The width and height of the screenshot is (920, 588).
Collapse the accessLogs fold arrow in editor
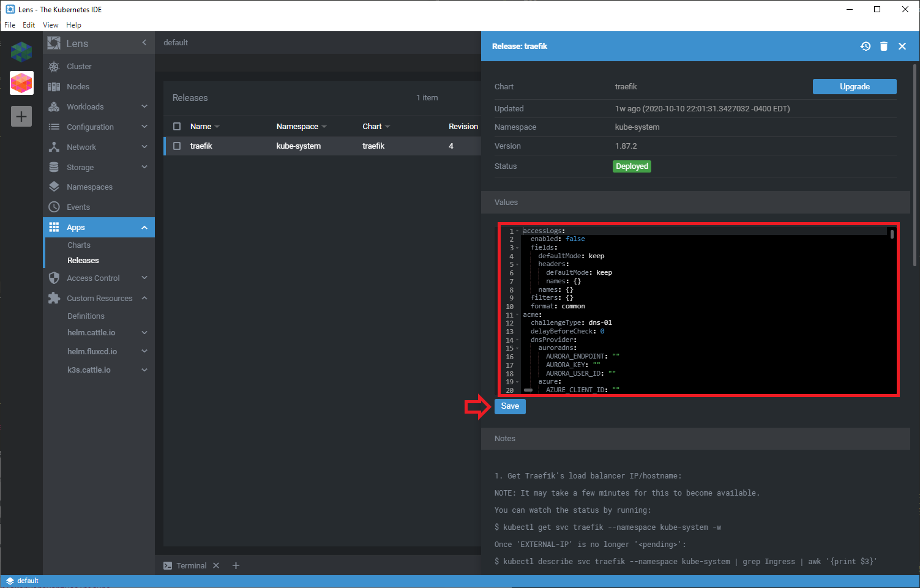(x=517, y=231)
